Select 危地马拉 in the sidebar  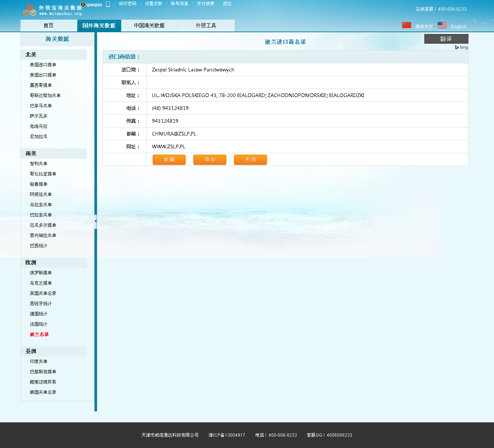(38, 126)
